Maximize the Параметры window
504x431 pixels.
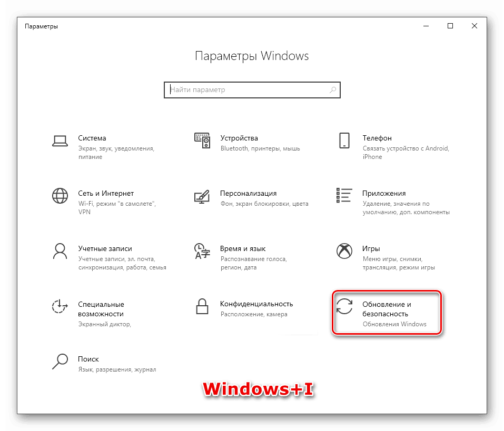tap(450, 26)
